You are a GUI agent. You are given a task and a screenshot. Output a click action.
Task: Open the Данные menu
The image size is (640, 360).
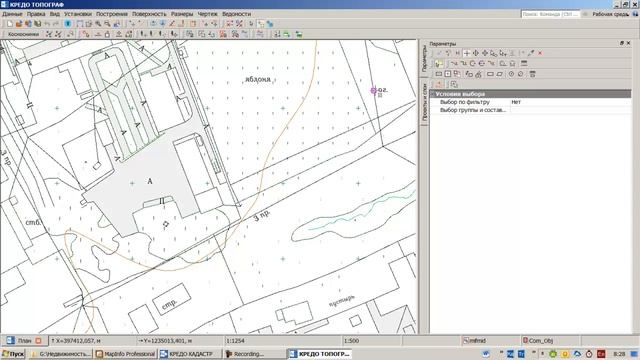[x=12, y=14]
